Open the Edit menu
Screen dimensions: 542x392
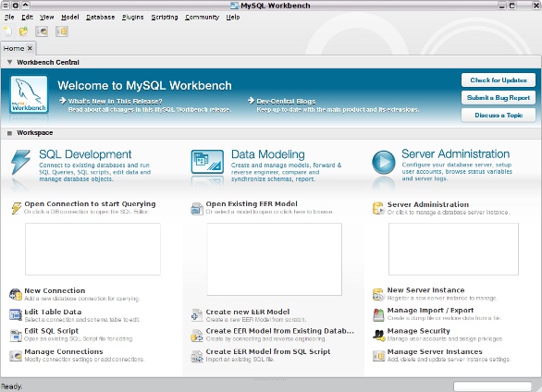click(x=27, y=17)
